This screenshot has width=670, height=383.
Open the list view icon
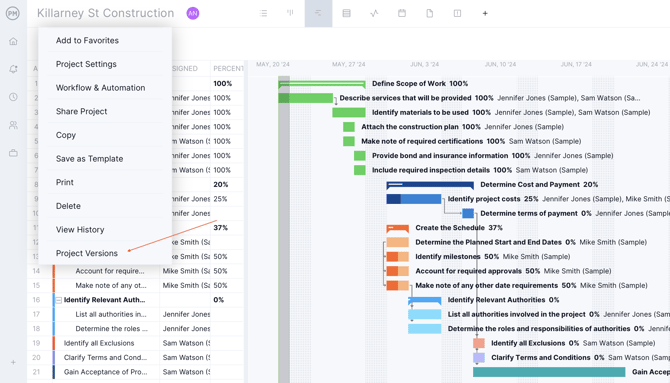[263, 13]
